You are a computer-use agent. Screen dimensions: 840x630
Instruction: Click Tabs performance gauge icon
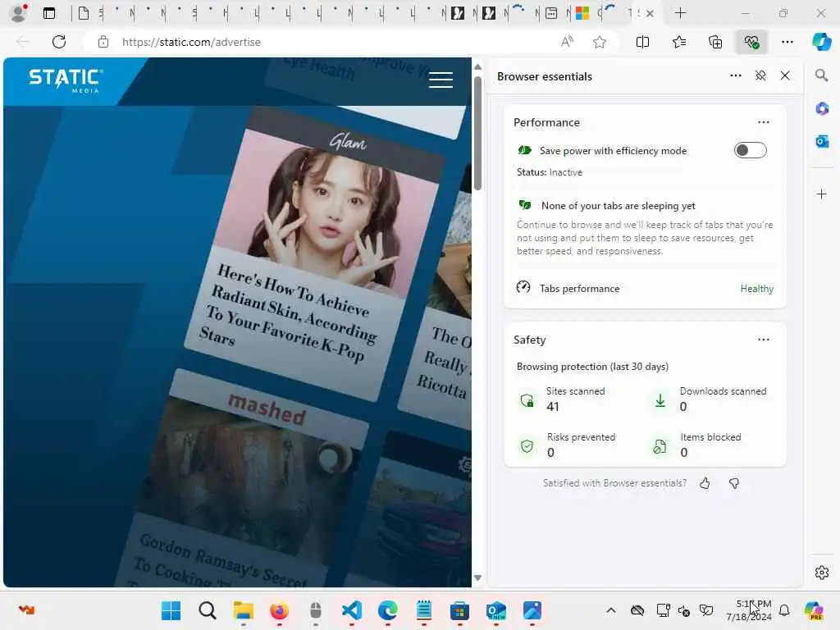tap(523, 287)
